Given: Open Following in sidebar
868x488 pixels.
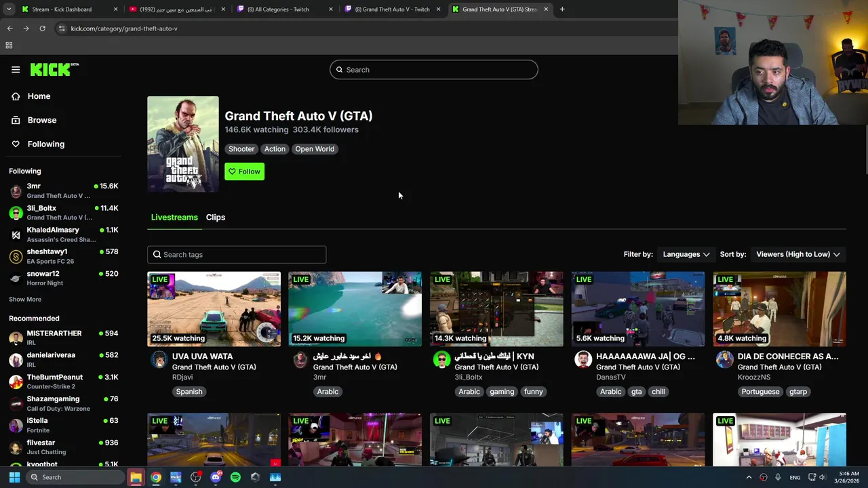Looking at the screenshot, I should tap(45, 144).
